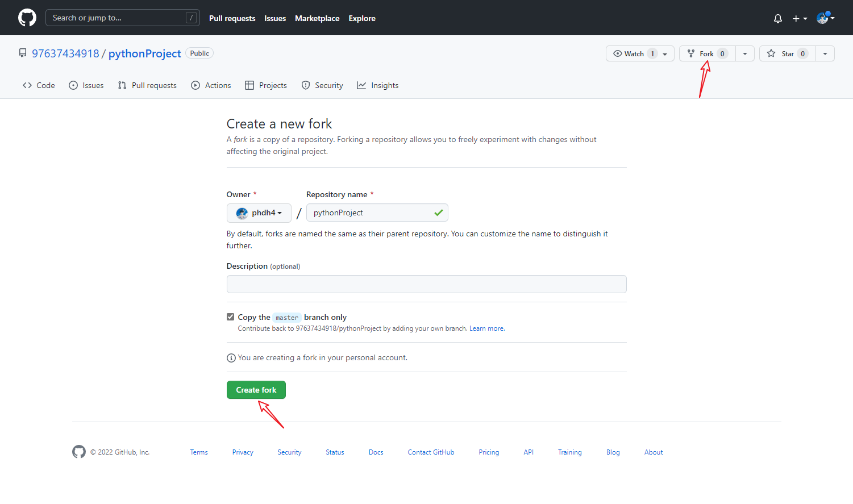Open the footer Security link
This screenshot has width=853, height=504.
pos(289,452)
